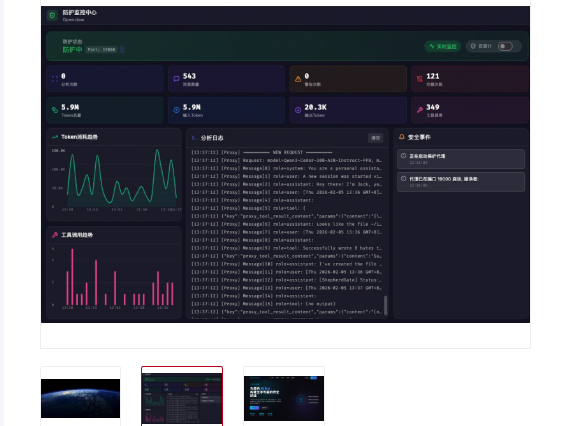The image size is (562, 426).
Task: Toggle the audit-only switch
Action: (x=505, y=46)
